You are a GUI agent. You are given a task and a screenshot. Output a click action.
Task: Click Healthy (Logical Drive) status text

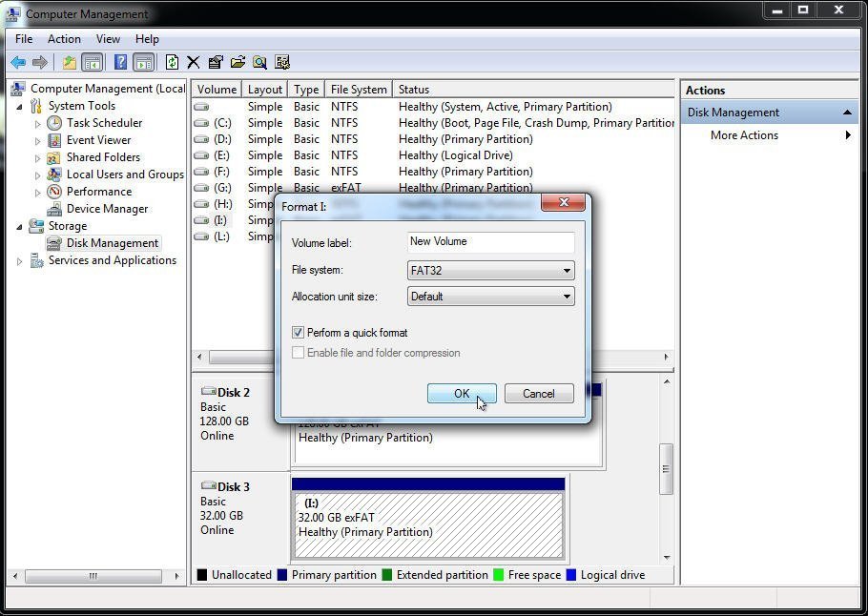456,155
